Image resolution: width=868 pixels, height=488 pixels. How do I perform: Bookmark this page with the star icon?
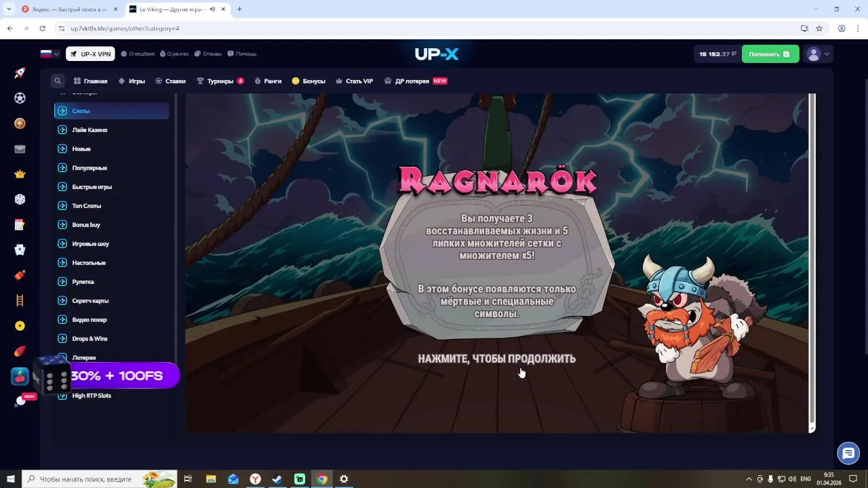point(819,28)
